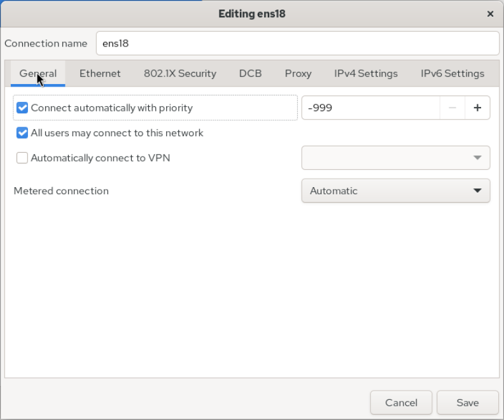504x420 pixels.
Task: Open the VPN selection dropdown
Action: click(396, 158)
